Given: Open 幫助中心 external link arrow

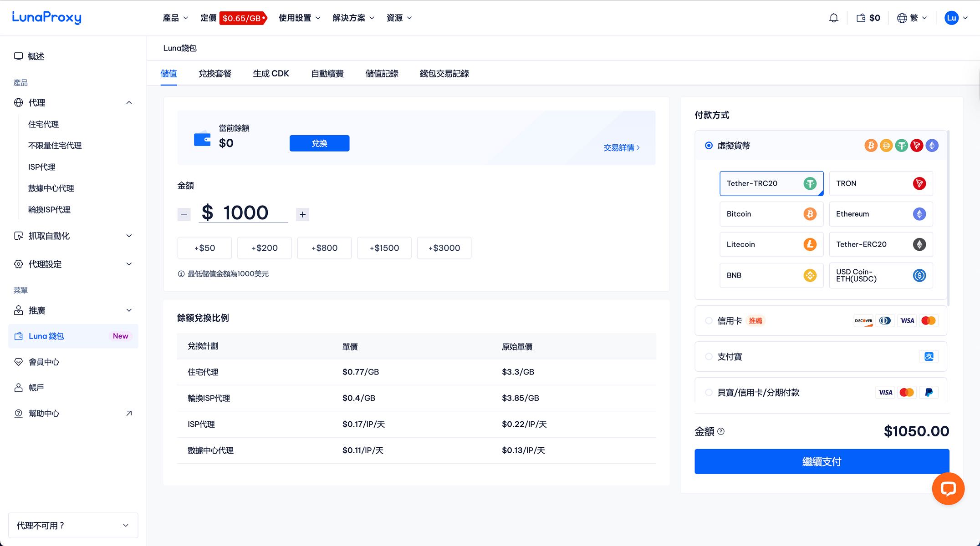Looking at the screenshot, I should coord(129,413).
